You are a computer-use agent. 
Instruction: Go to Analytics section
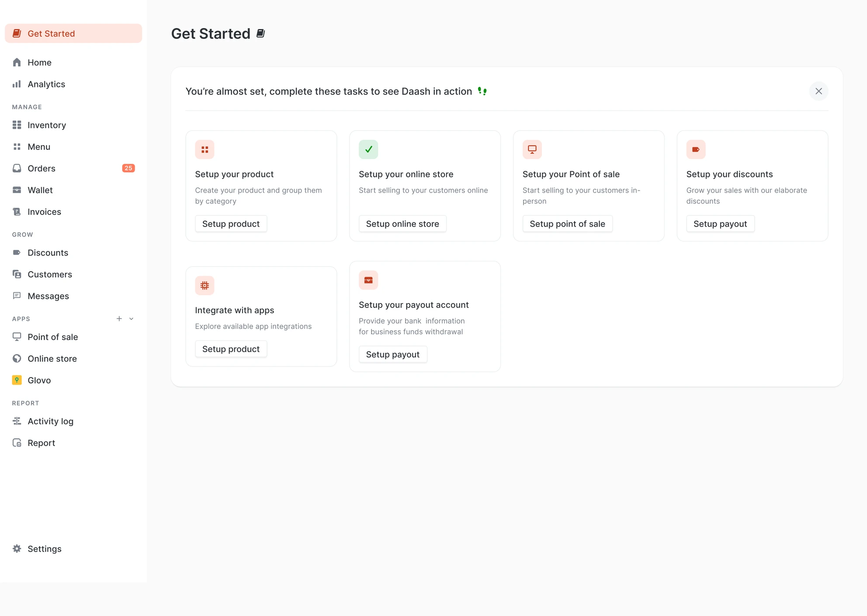point(73,84)
